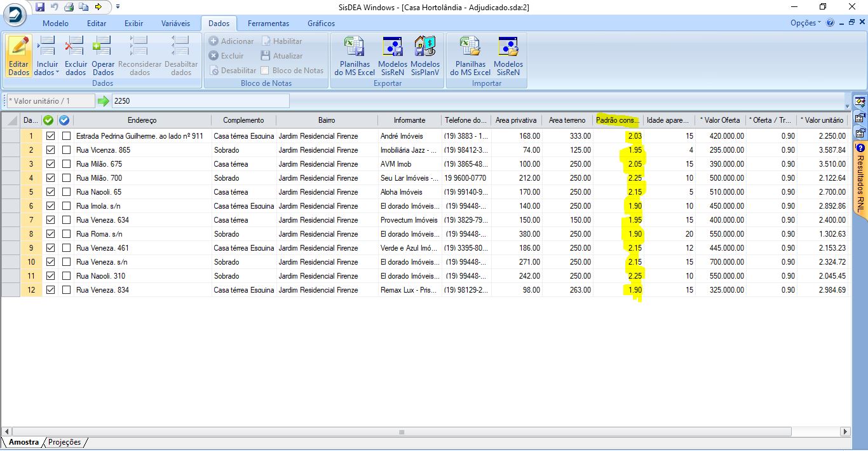Export Modelos SisReN

click(393, 56)
